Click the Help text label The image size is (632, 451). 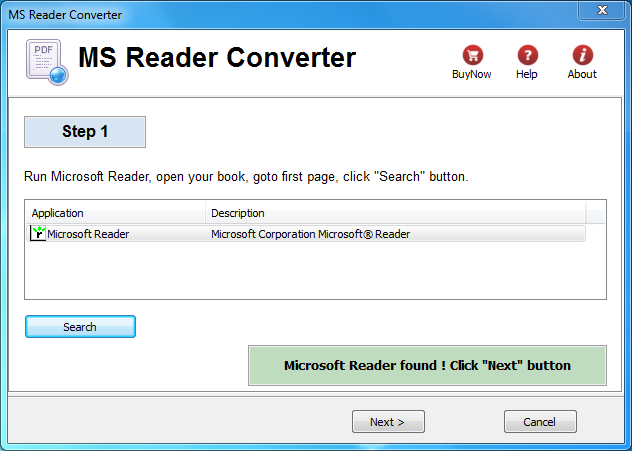tap(527, 74)
